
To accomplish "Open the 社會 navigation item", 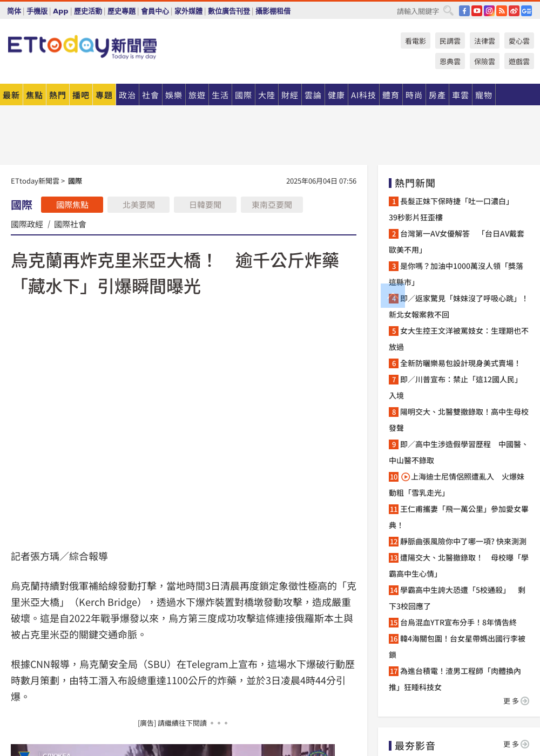I will pyautogui.click(x=151, y=95).
